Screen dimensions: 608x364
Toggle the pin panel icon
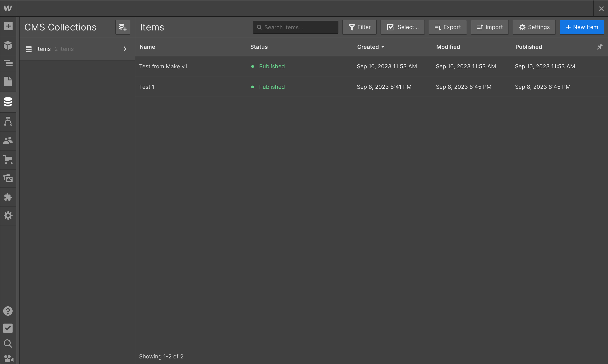pos(599,47)
